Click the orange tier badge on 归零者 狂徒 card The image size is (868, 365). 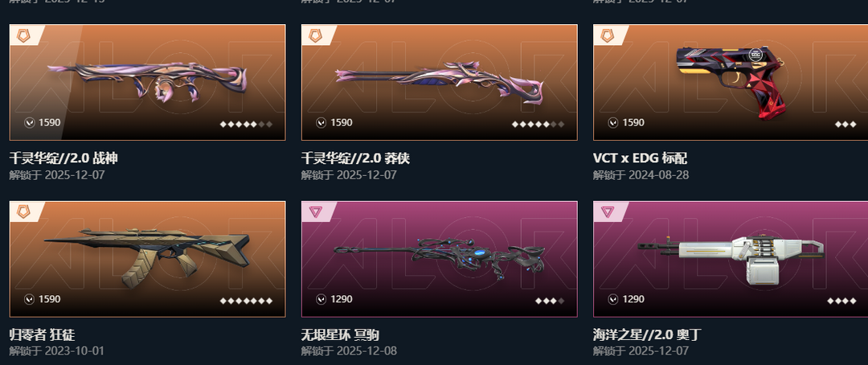tap(23, 211)
